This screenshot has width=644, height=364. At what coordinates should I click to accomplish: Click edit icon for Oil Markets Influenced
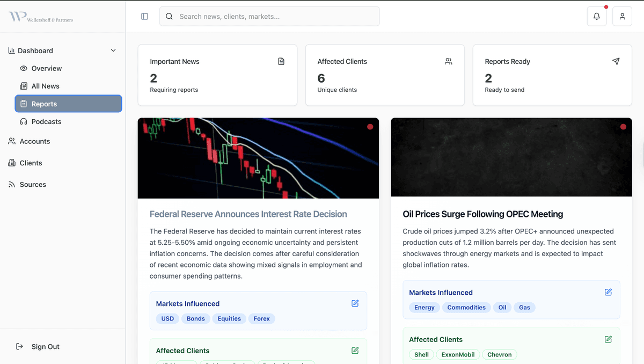pyautogui.click(x=608, y=292)
